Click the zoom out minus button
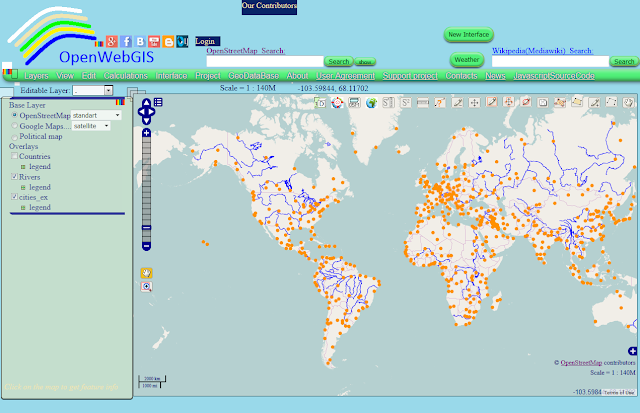Screen dimensions: 640x413 [146, 246]
